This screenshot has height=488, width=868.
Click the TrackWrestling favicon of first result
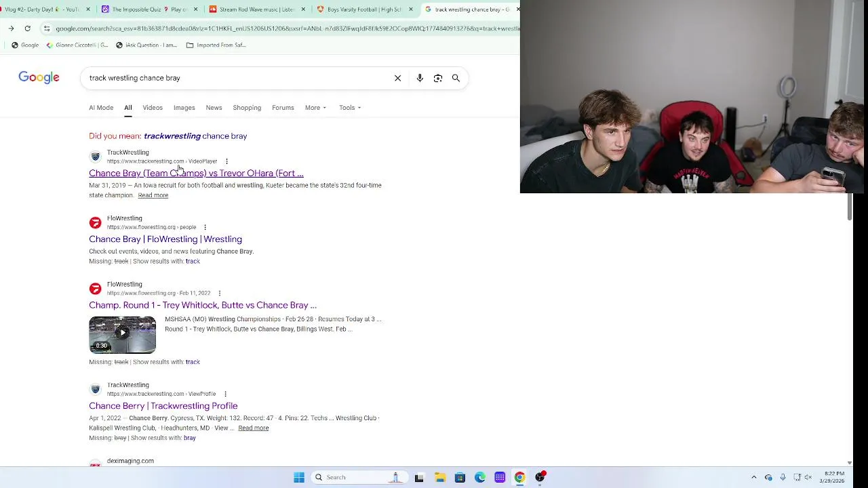click(x=95, y=157)
